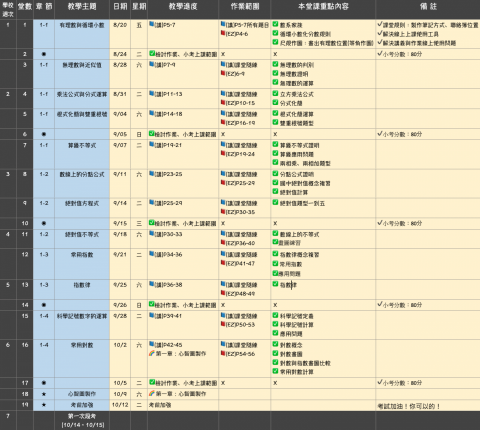The width and height of the screenshot is (480, 430).
Task: Click green check beside 分式化簡
Action: pyautogui.click(x=275, y=102)
